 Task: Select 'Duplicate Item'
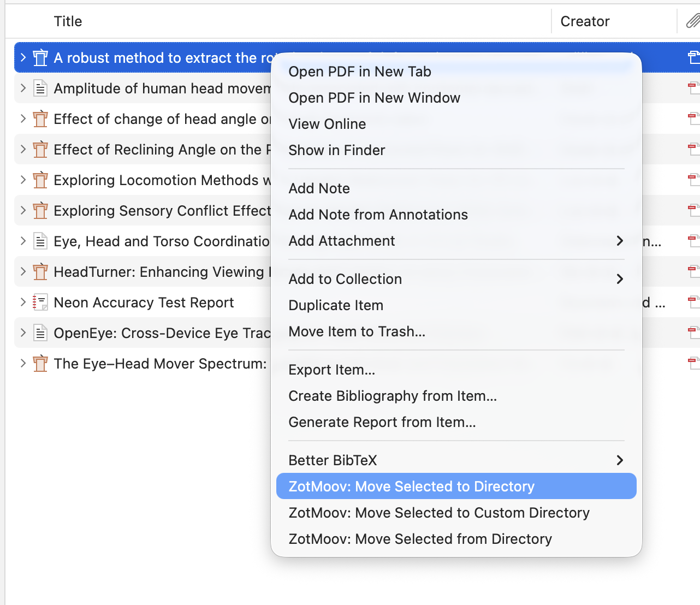[456, 305]
